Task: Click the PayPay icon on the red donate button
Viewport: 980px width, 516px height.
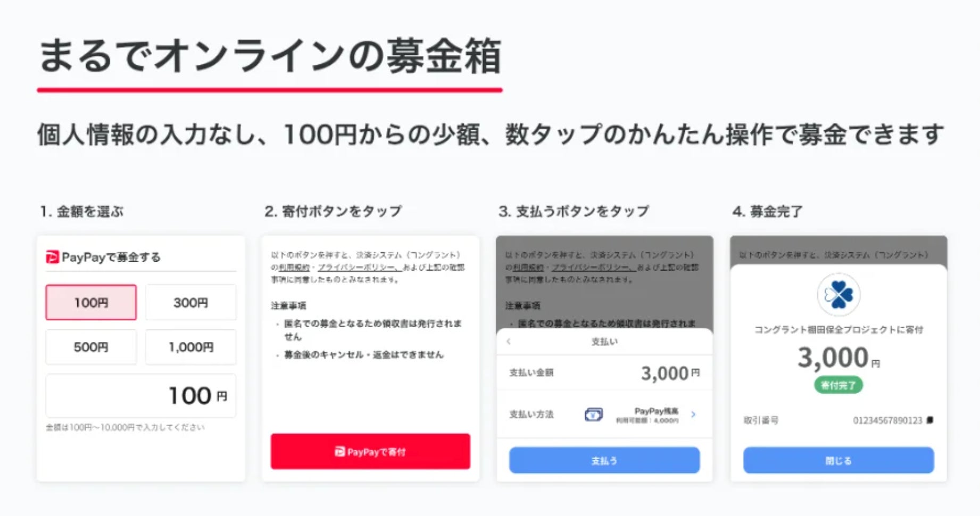Action: tap(339, 452)
